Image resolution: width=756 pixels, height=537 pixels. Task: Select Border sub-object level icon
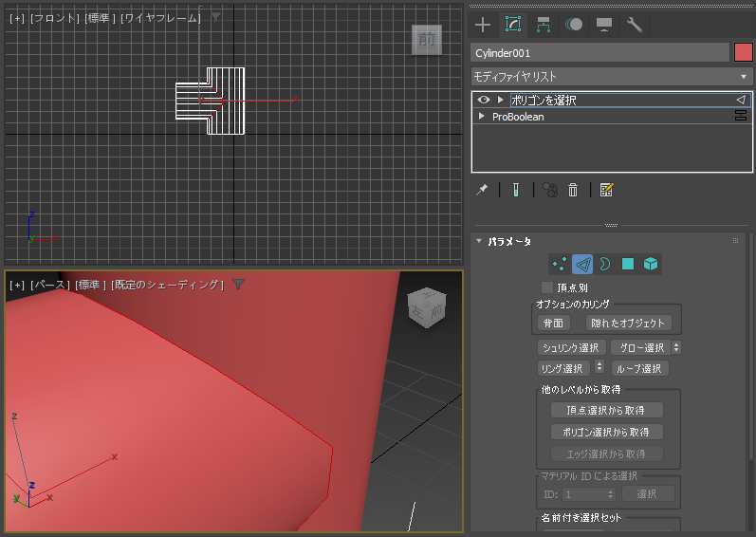[604, 264]
